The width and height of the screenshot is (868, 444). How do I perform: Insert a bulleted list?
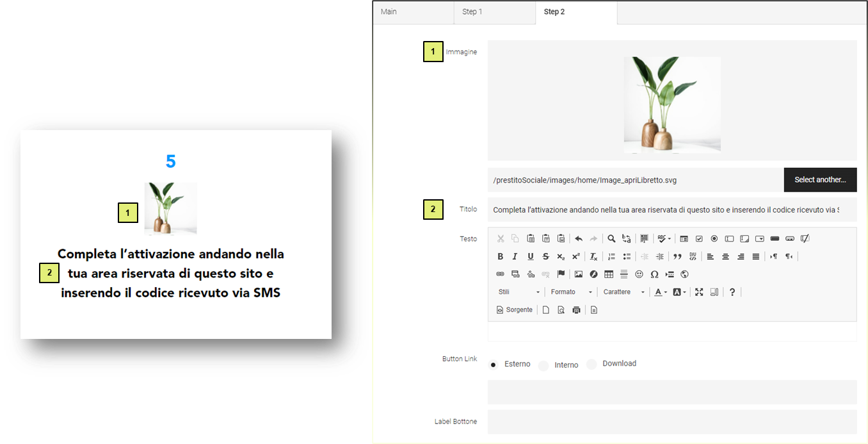click(x=627, y=256)
